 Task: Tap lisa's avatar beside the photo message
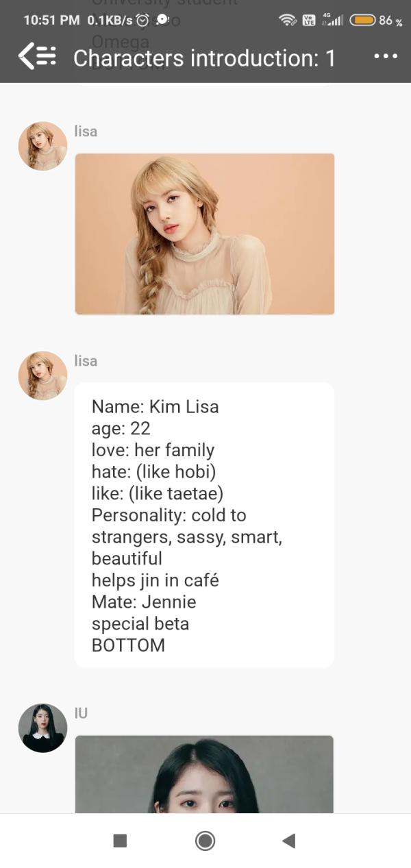(x=42, y=146)
